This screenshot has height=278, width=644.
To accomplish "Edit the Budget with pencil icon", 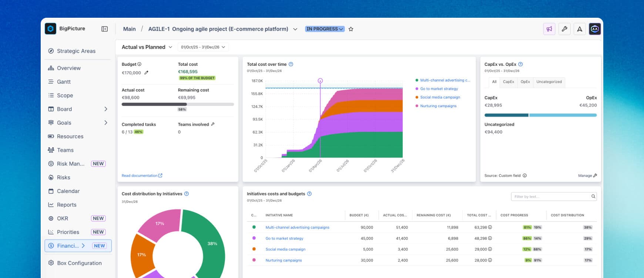I will [146, 73].
